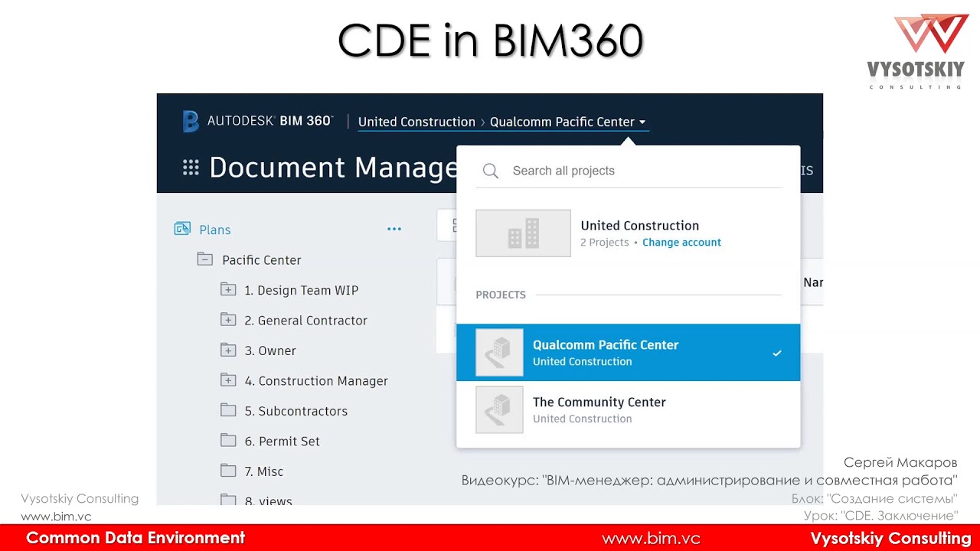Select the 7. Misc folder
The width and height of the screenshot is (980, 551).
(x=263, y=471)
